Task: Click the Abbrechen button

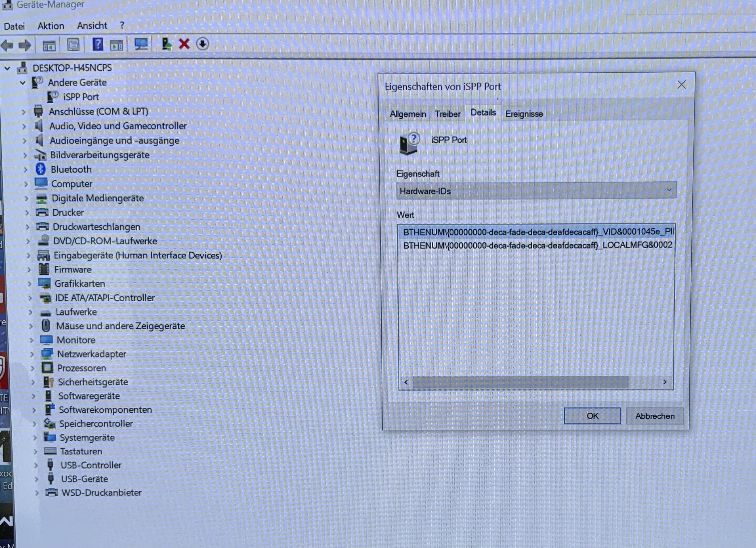Action: (654, 416)
